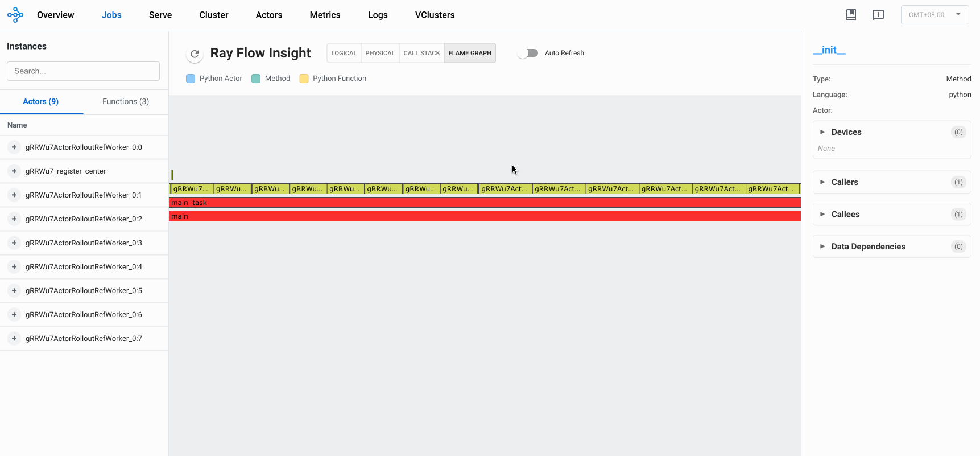
Task: Focus the instances Search field
Action: 83,71
